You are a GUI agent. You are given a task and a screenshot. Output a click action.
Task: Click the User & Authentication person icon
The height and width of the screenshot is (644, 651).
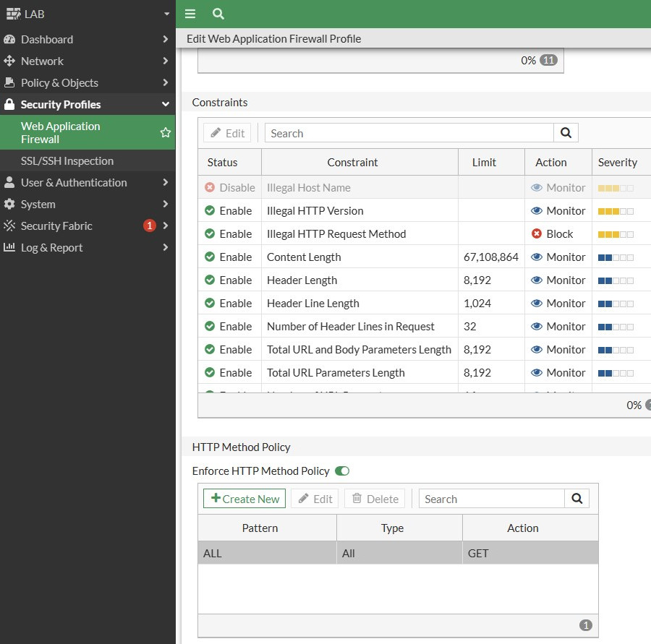[9, 182]
